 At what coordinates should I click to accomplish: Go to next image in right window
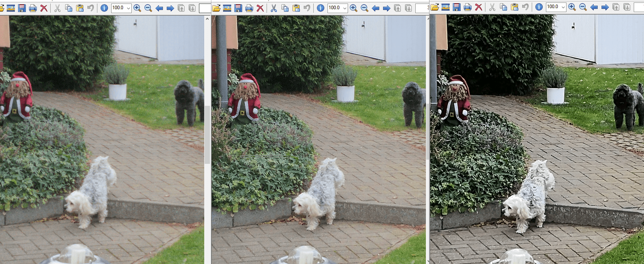(605, 7)
